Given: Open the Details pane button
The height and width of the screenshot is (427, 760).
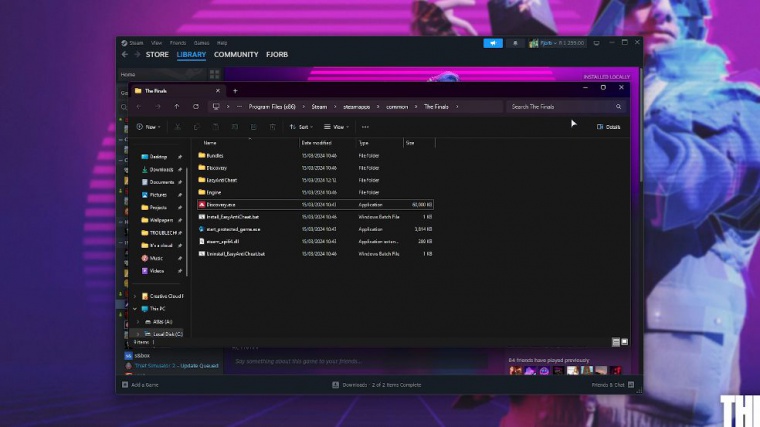Looking at the screenshot, I should 608,127.
